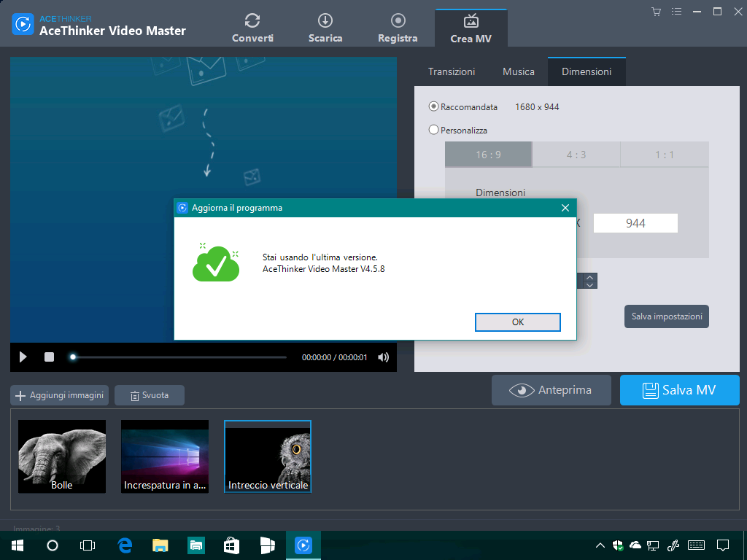Open Windows Ink Workspace pen icon
Image resolution: width=747 pixels, height=560 pixels.
tap(673, 545)
